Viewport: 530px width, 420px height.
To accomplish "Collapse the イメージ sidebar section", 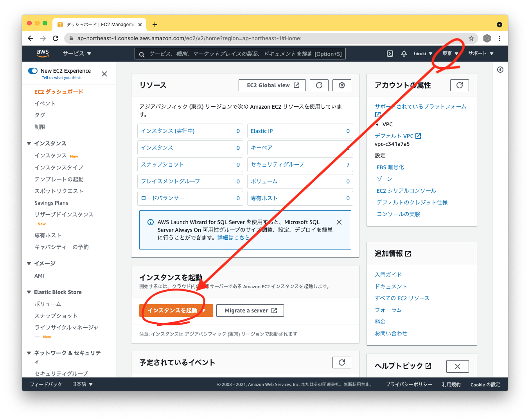I will click(x=29, y=264).
